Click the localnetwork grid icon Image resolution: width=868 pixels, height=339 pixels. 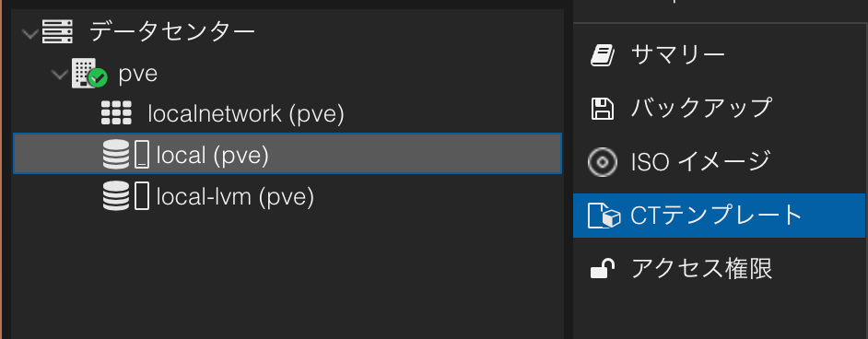(116, 112)
